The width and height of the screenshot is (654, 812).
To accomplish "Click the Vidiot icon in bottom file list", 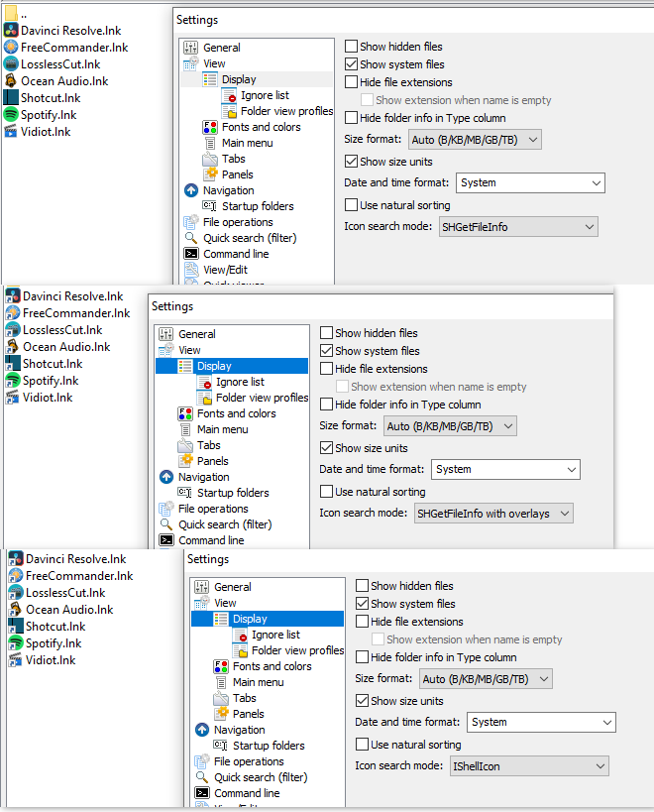I will tap(16, 659).
